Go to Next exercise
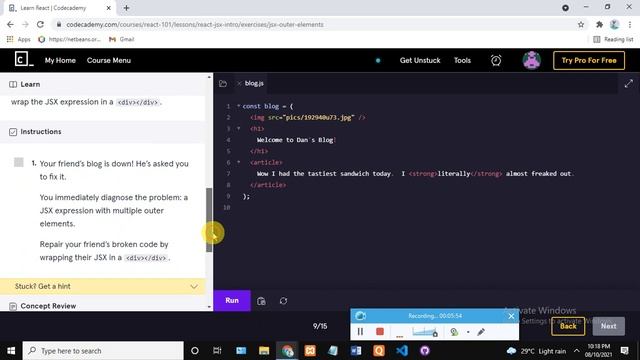This screenshot has width=640, height=360. (608, 326)
